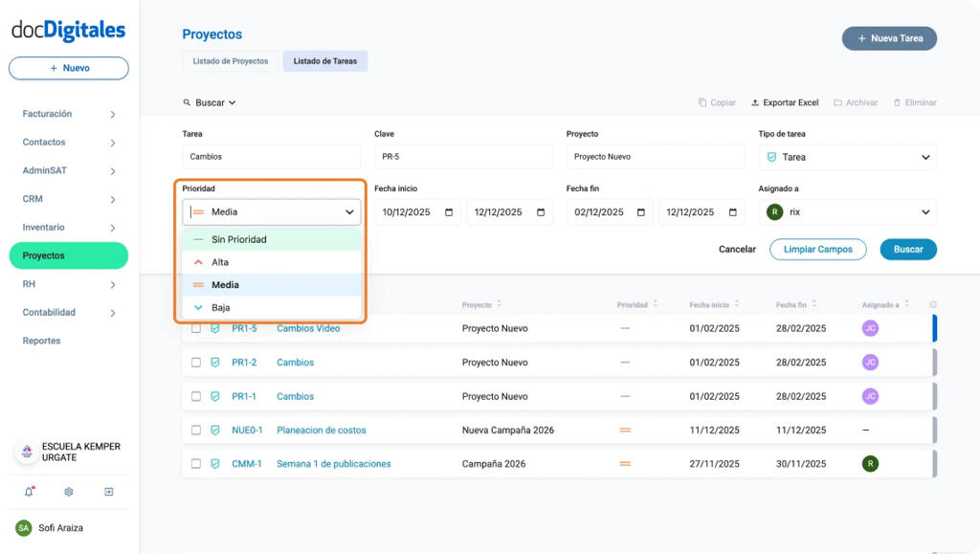Click the green R avatar on CMM-1 row

870,464
